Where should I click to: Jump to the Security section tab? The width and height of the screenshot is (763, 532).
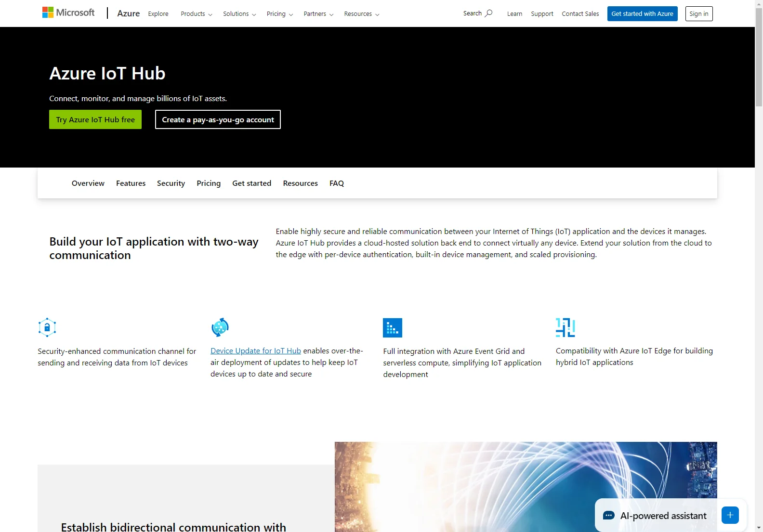[x=171, y=183]
